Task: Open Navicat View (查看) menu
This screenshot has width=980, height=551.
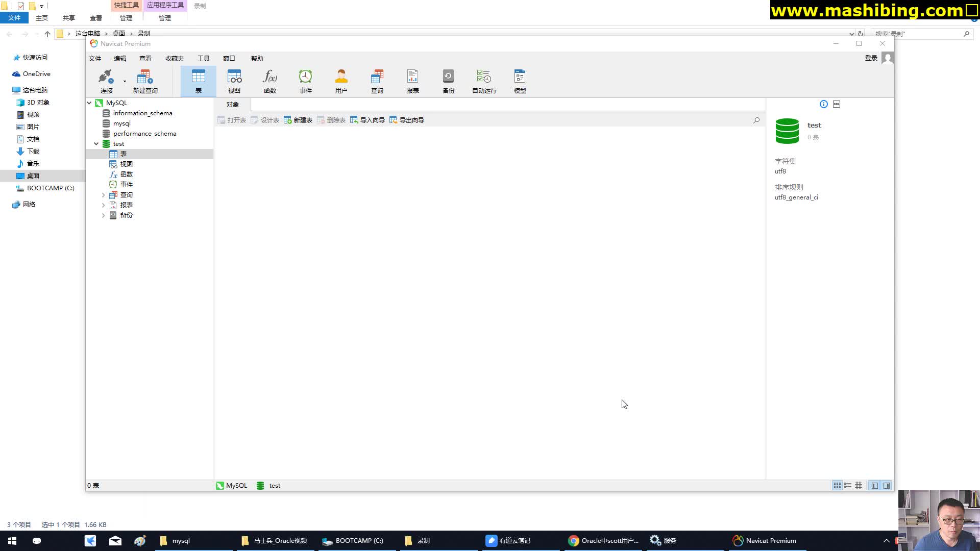Action: click(145, 58)
